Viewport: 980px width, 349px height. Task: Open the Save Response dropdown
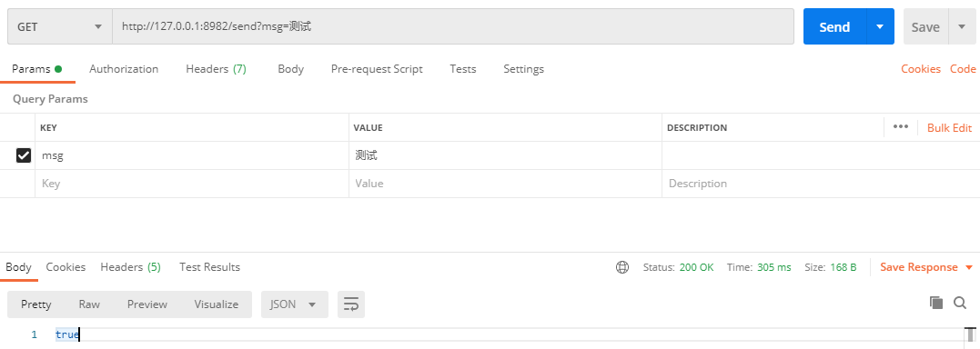926,267
